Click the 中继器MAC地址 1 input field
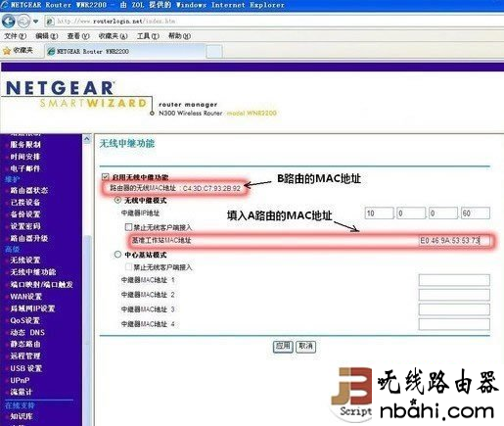The image size is (504, 426). pos(454,280)
